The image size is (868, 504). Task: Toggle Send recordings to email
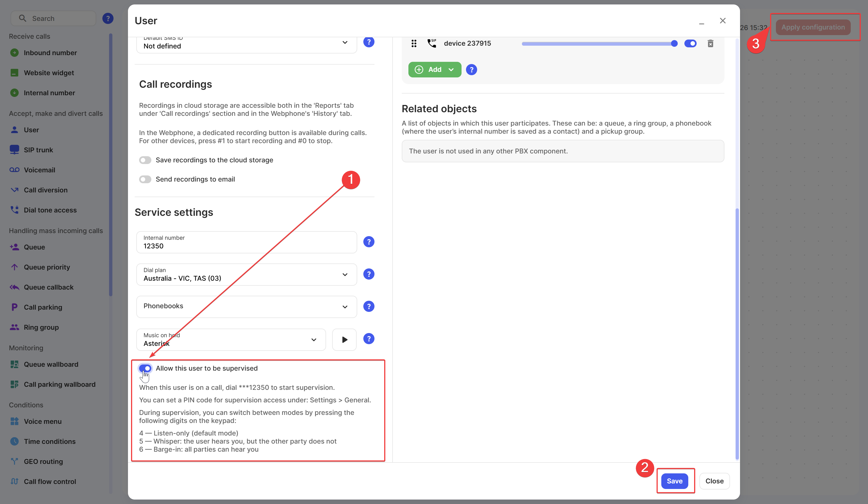[x=145, y=179]
